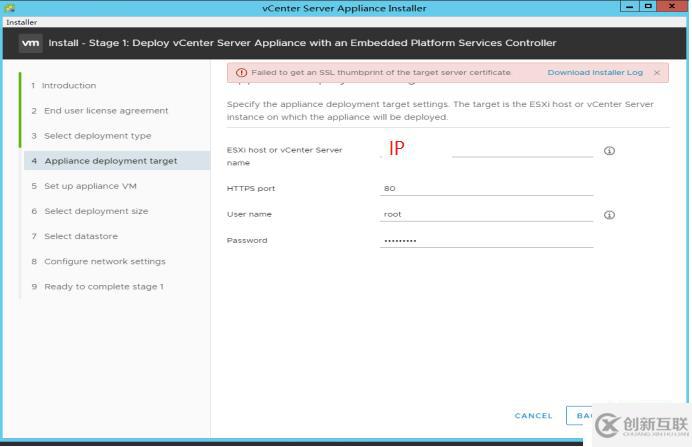Click the User name field containing root
This screenshot has width=692, height=447.
[486, 214]
